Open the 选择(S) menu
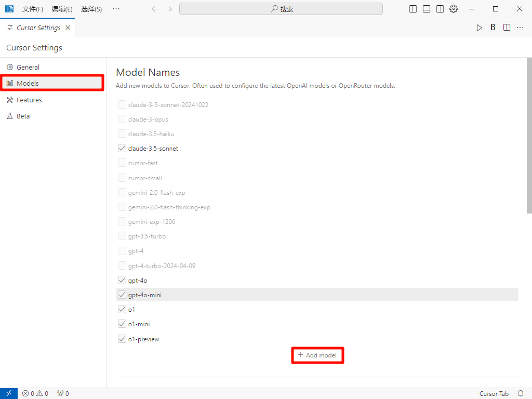 pos(91,9)
